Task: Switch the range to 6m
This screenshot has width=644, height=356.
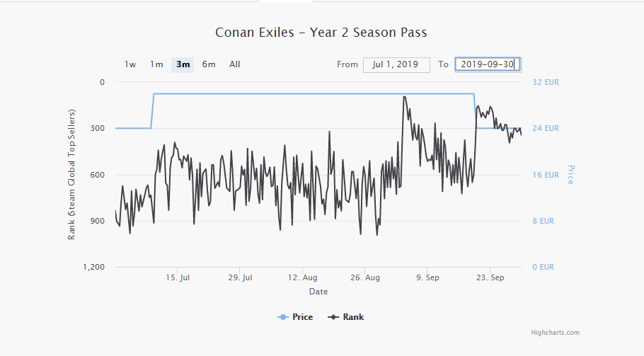Action: 209,64
